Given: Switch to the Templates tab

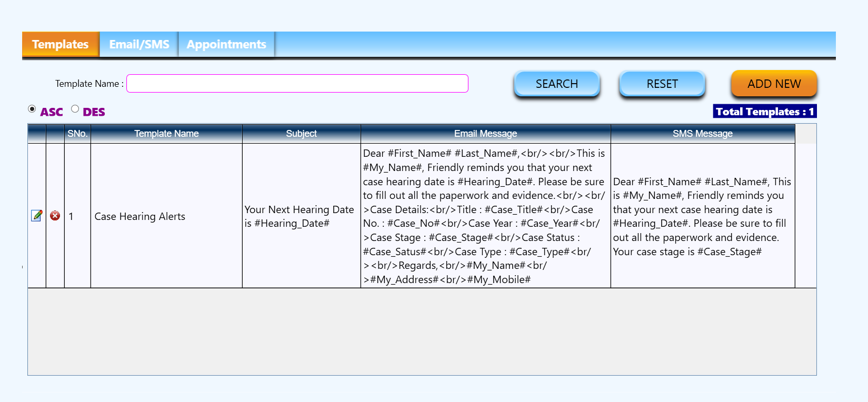Looking at the screenshot, I should coord(61,44).
